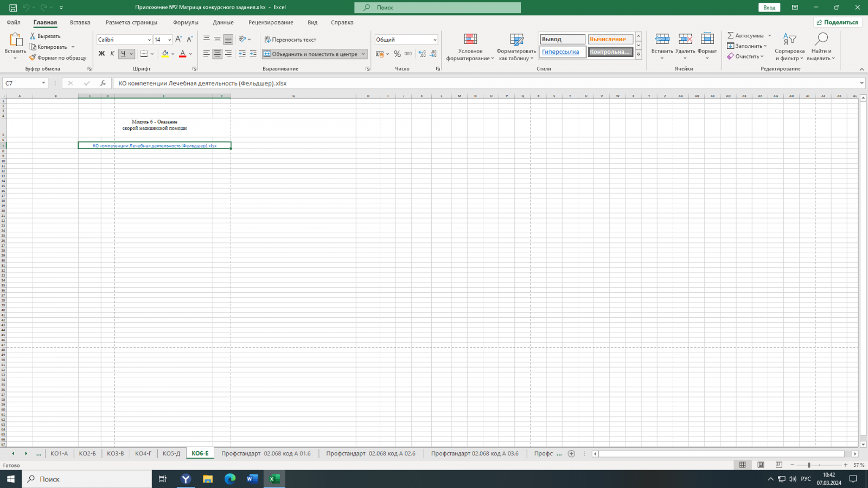This screenshot has width=868, height=488.
Task: Click the zoom slider in status bar
Action: click(808, 465)
